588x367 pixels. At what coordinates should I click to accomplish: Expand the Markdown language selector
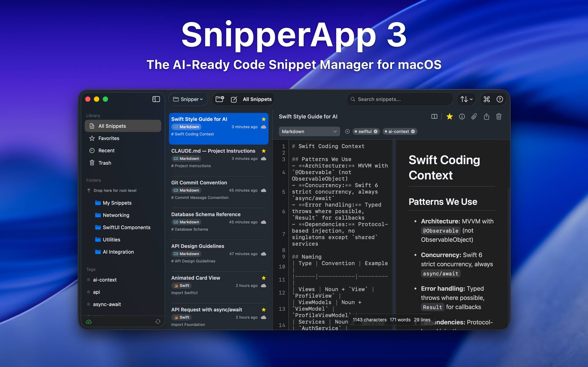[309, 131]
